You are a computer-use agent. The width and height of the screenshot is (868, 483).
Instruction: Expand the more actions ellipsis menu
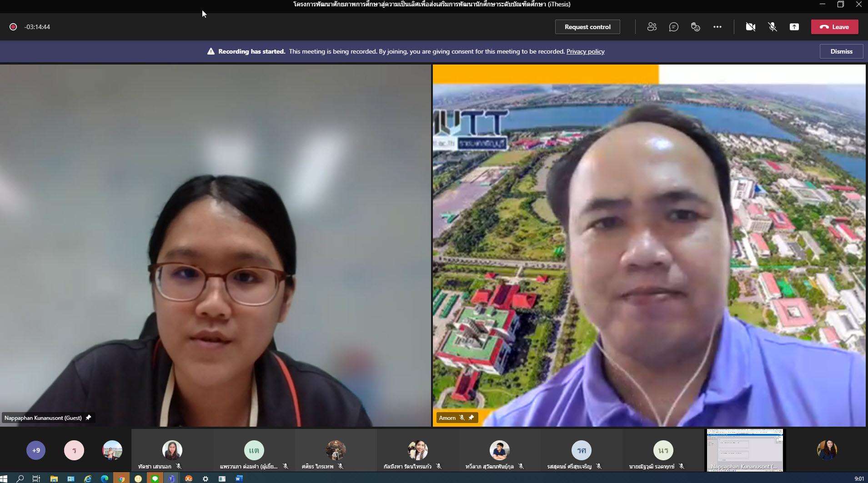[717, 27]
